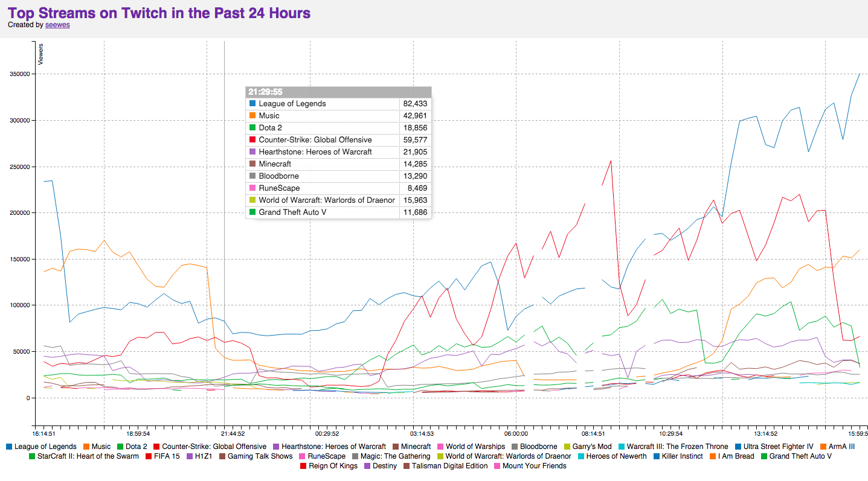Screen dimensions: 868x481
Task: Click the I Am Bread legend entry
Action: tap(731, 456)
